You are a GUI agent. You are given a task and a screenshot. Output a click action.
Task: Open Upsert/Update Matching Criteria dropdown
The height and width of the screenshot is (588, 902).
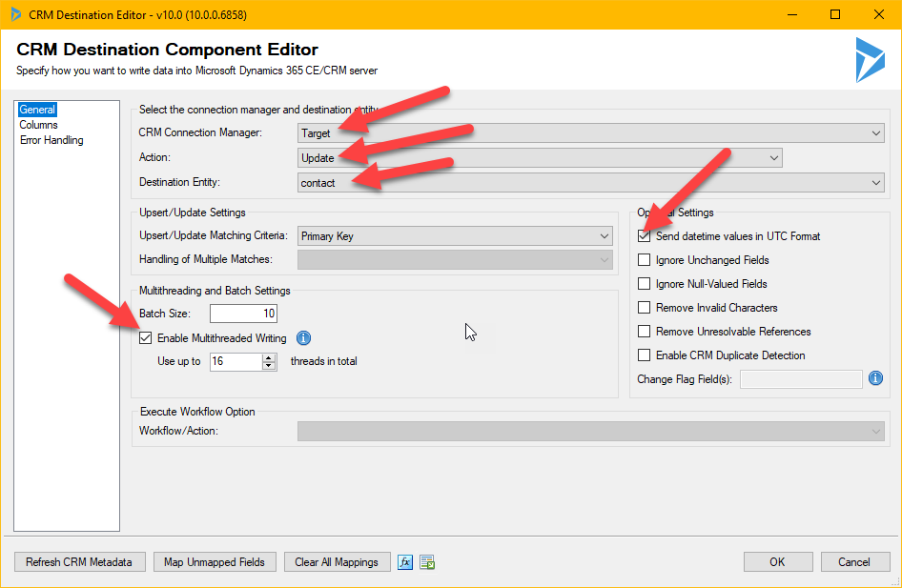tap(455, 235)
